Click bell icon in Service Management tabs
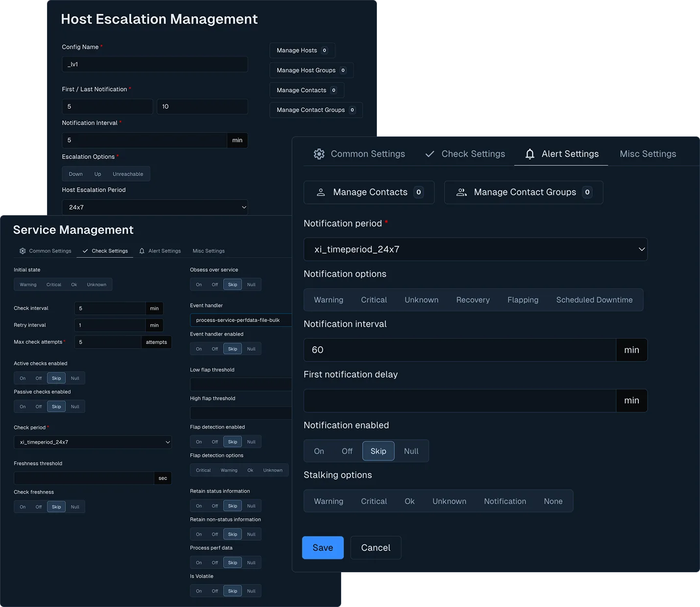This screenshot has width=700, height=607. pos(142,251)
